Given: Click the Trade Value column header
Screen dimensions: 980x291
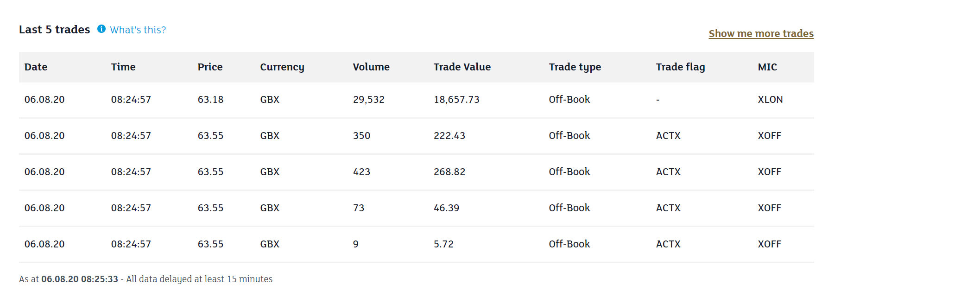Looking at the screenshot, I should 462,67.
